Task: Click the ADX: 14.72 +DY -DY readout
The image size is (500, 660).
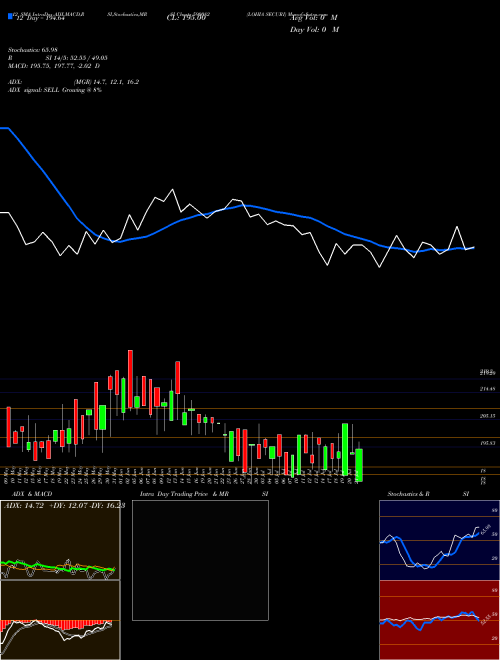Action: pyautogui.click(x=64, y=506)
